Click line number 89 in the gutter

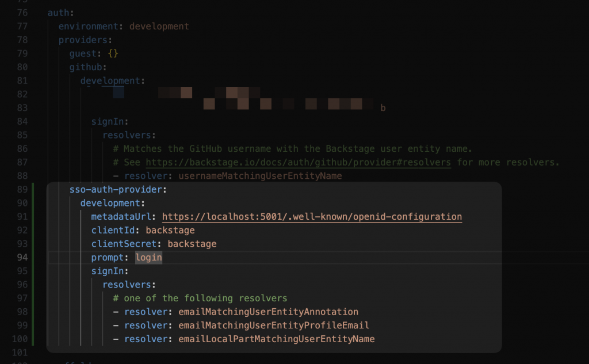22,189
